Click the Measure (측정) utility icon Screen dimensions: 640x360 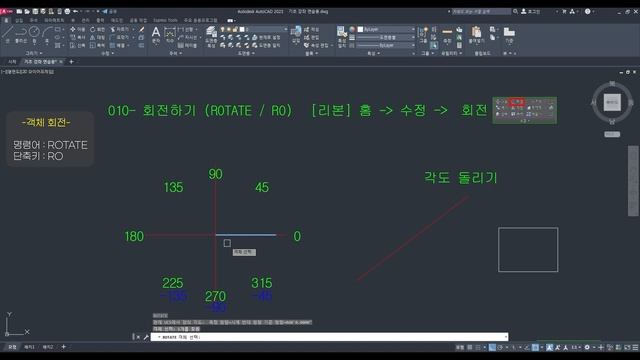tap(447, 34)
